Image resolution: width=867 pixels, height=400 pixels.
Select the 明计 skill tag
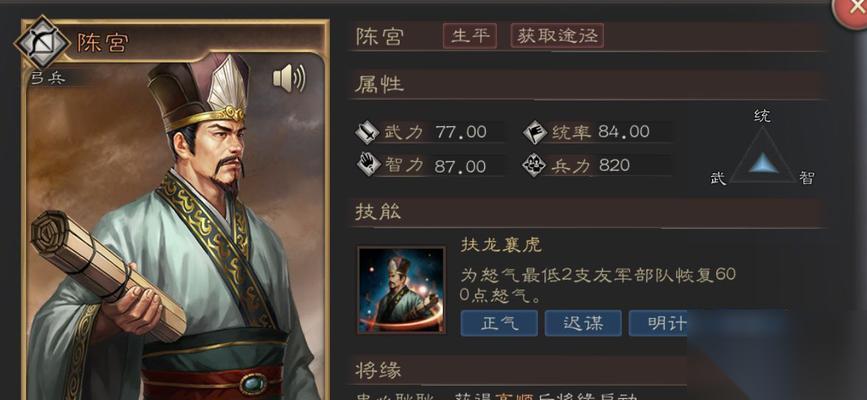pyautogui.click(x=661, y=323)
